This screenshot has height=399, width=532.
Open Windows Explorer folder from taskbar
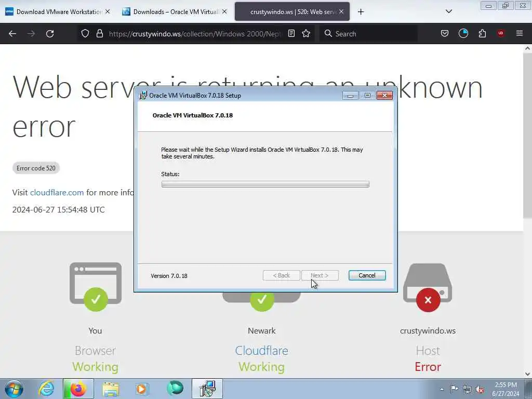(111, 389)
